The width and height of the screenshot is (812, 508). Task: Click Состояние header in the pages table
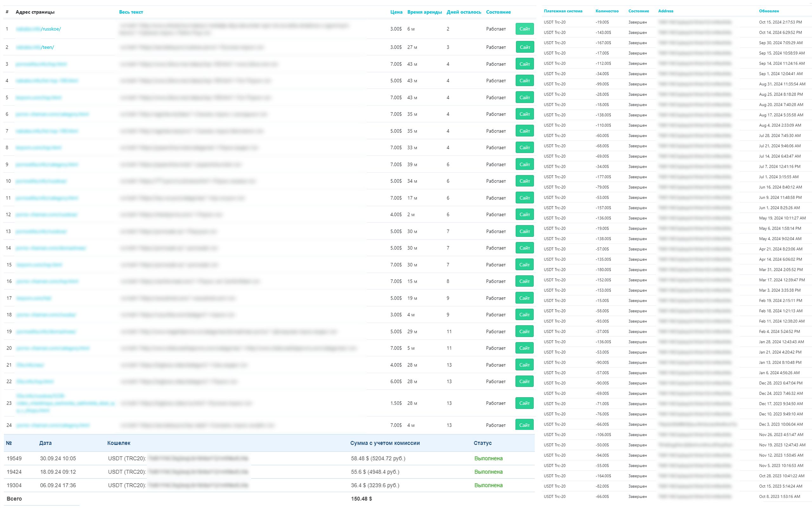(498, 12)
